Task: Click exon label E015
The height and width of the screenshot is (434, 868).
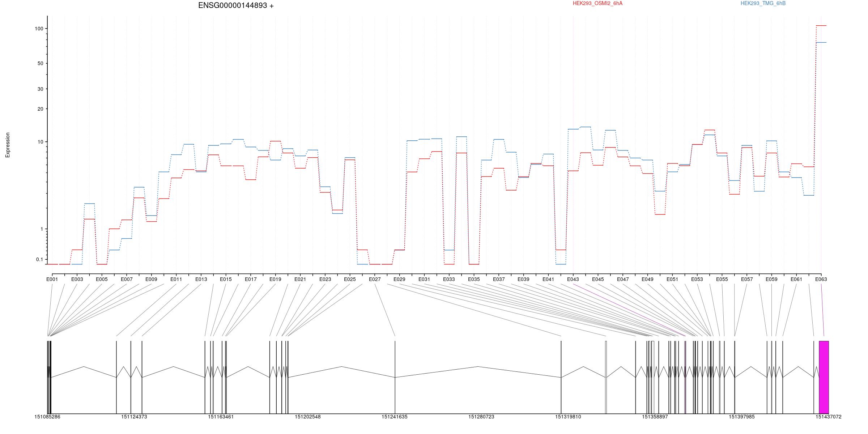Action: pos(226,279)
